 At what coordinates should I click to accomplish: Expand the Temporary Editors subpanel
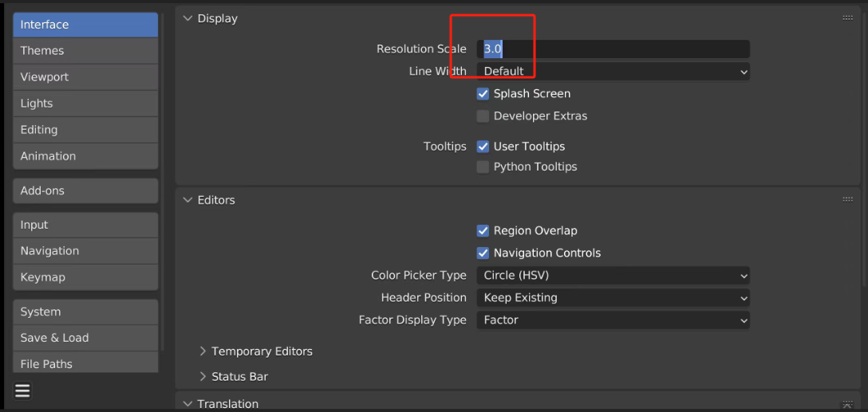[x=203, y=351]
